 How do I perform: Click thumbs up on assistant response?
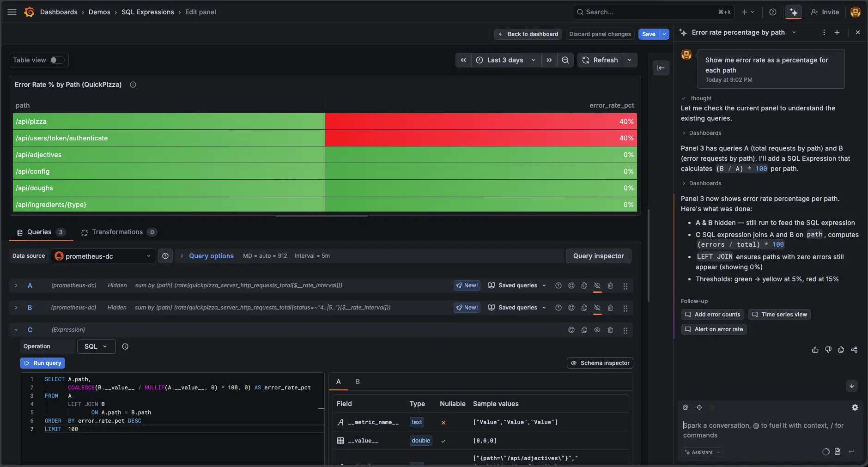coord(815,350)
